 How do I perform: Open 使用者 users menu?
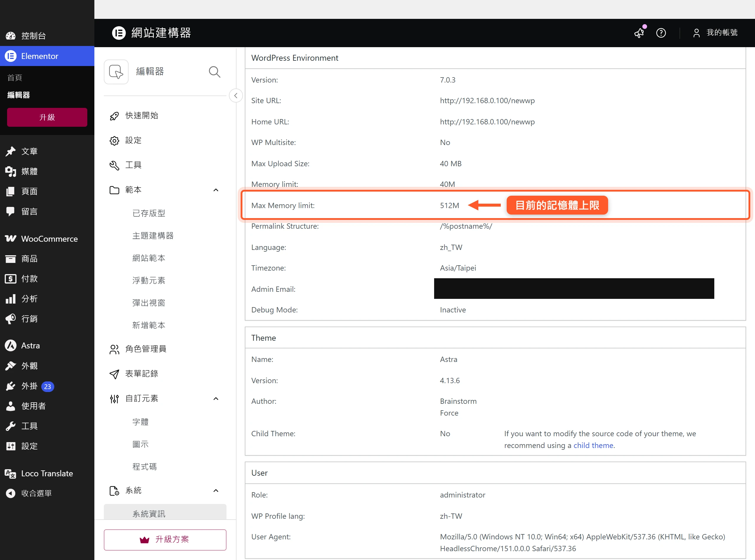47,406
